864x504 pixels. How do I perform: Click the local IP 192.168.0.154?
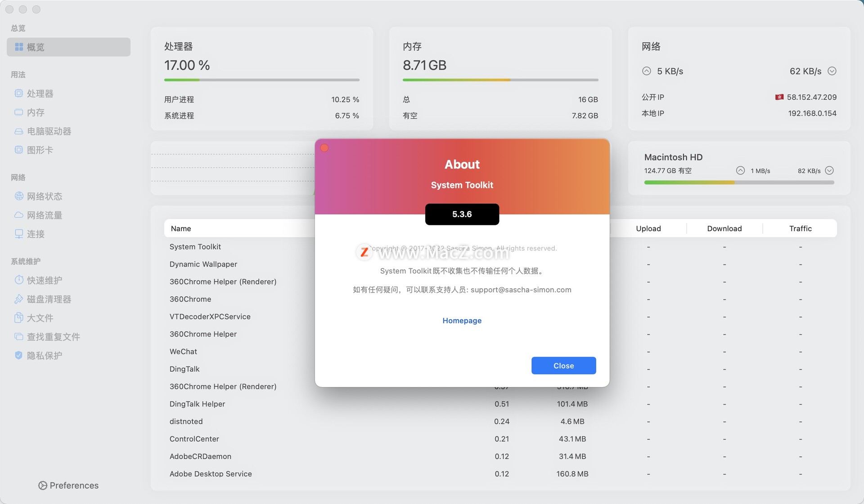click(x=812, y=113)
